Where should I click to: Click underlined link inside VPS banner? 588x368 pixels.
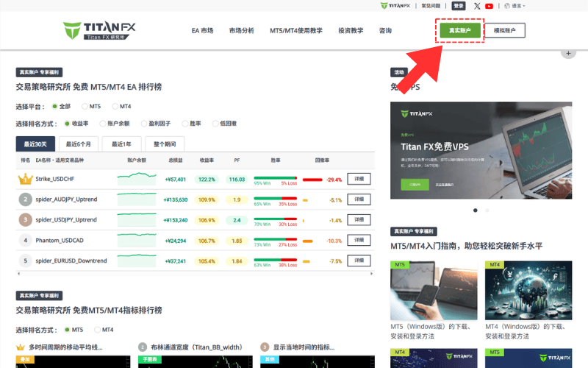pyautogui.click(x=445, y=185)
